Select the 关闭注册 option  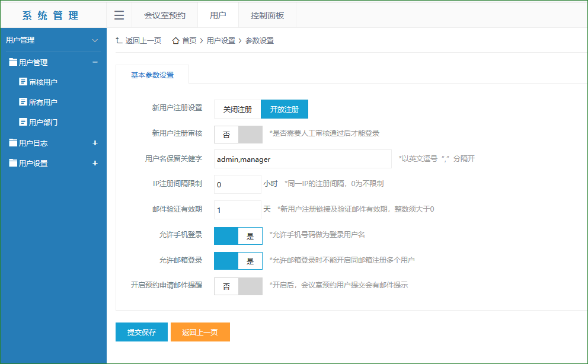click(x=237, y=109)
